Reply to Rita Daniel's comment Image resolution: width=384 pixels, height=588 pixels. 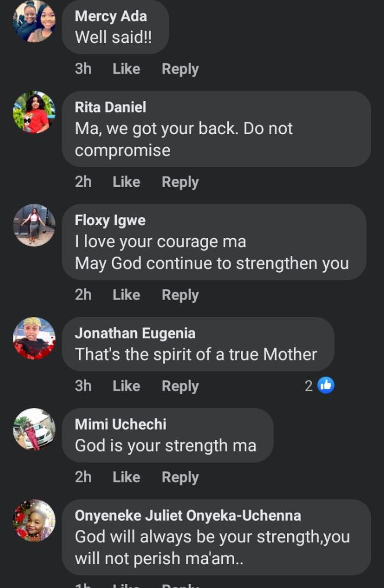180,182
